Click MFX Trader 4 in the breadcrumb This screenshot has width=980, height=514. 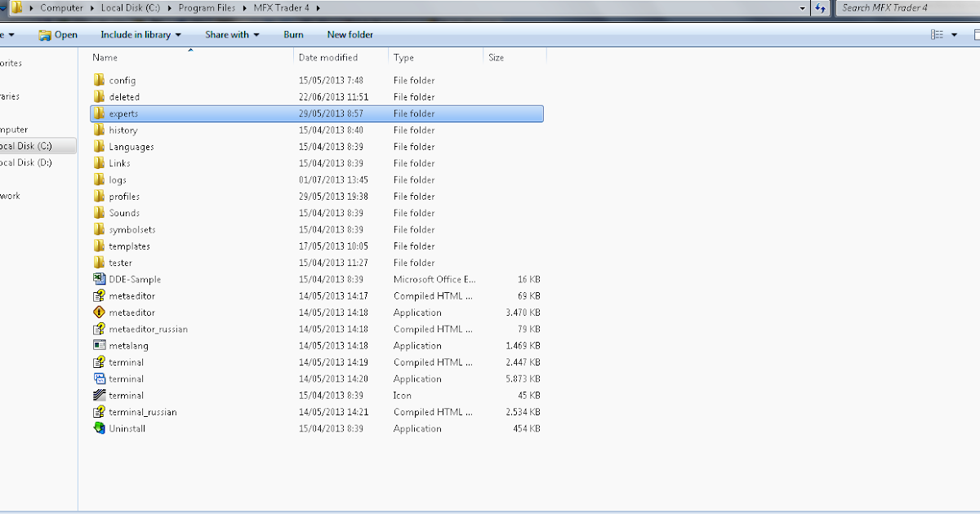tap(282, 7)
